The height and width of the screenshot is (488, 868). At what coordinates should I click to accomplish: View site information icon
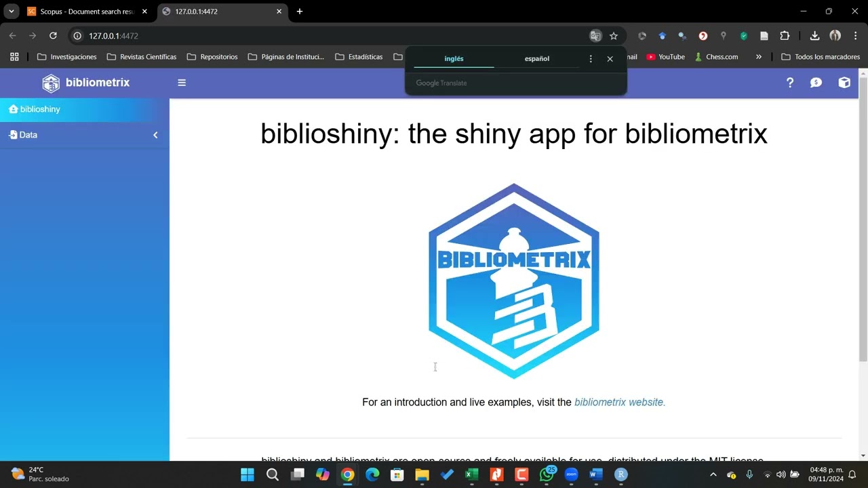coord(77,36)
